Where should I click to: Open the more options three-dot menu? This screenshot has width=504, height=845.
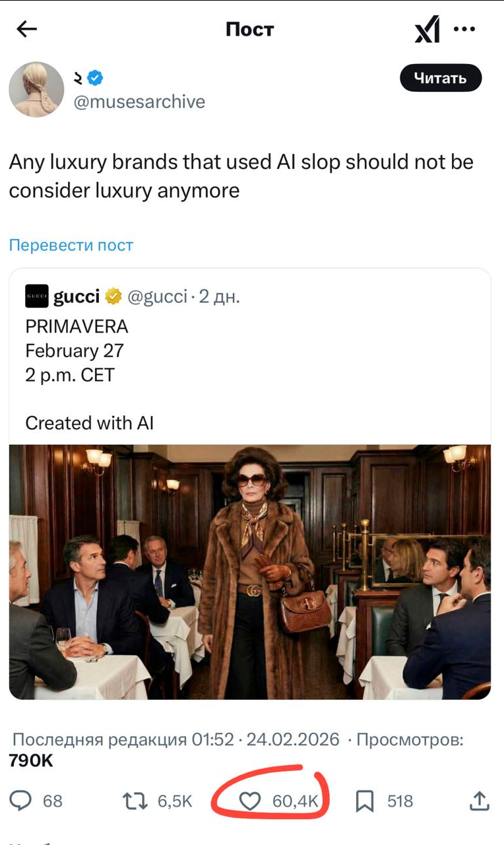(466, 28)
